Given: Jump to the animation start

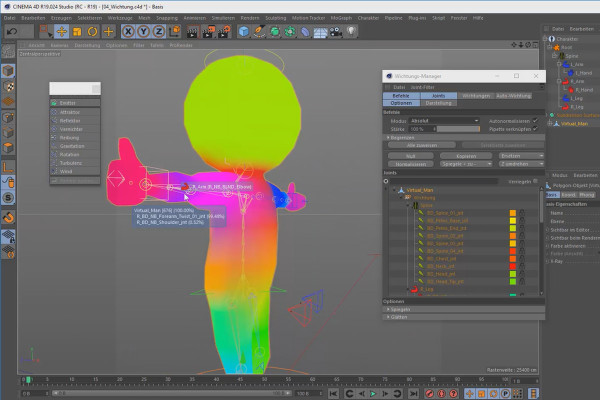Looking at the screenshot, I should coord(333,393).
